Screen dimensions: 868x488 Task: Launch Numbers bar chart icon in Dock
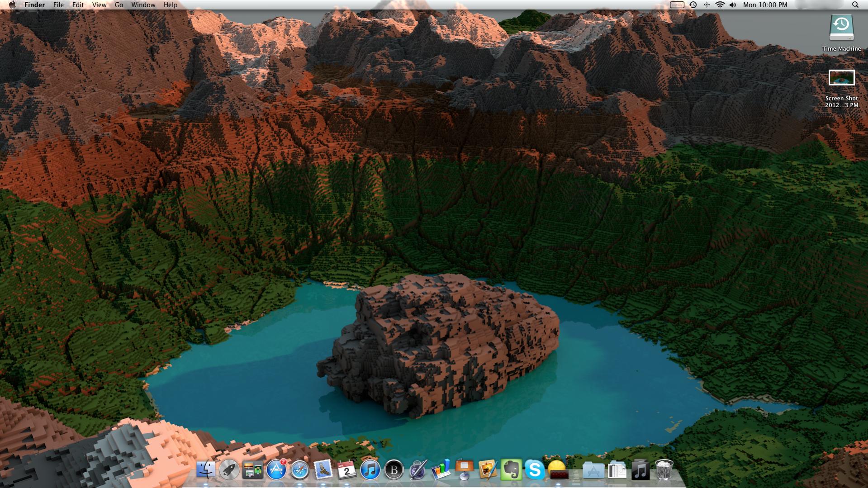point(441,470)
